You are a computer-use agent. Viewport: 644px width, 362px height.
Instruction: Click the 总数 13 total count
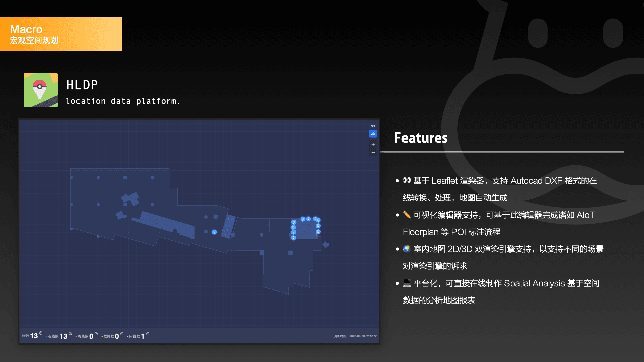(x=30, y=336)
